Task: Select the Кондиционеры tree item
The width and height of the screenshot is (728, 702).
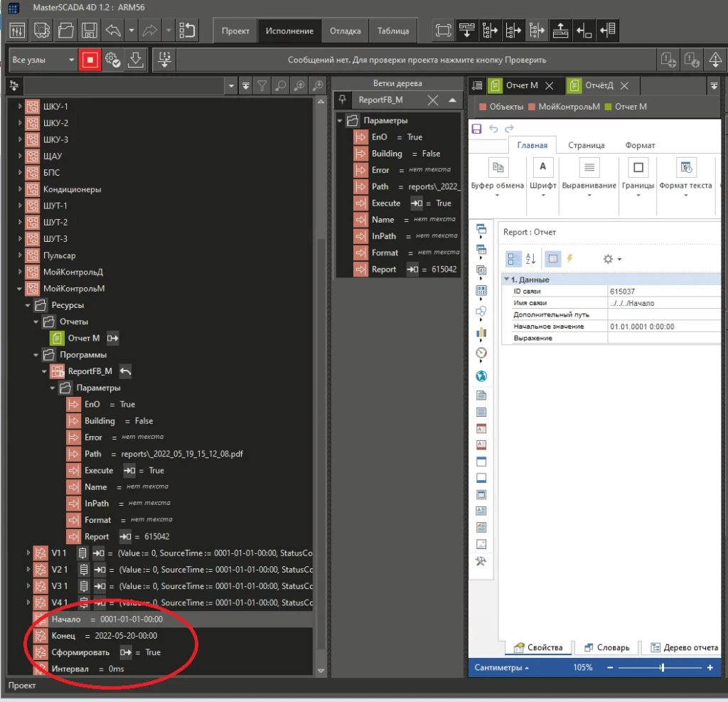Action: pyautogui.click(x=72, y=189)
